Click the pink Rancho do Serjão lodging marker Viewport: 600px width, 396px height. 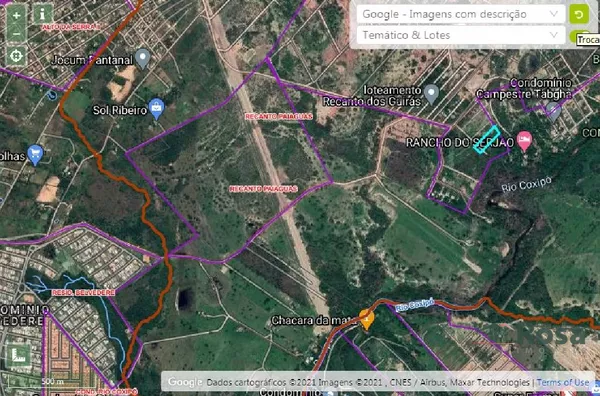pos(525,140)
